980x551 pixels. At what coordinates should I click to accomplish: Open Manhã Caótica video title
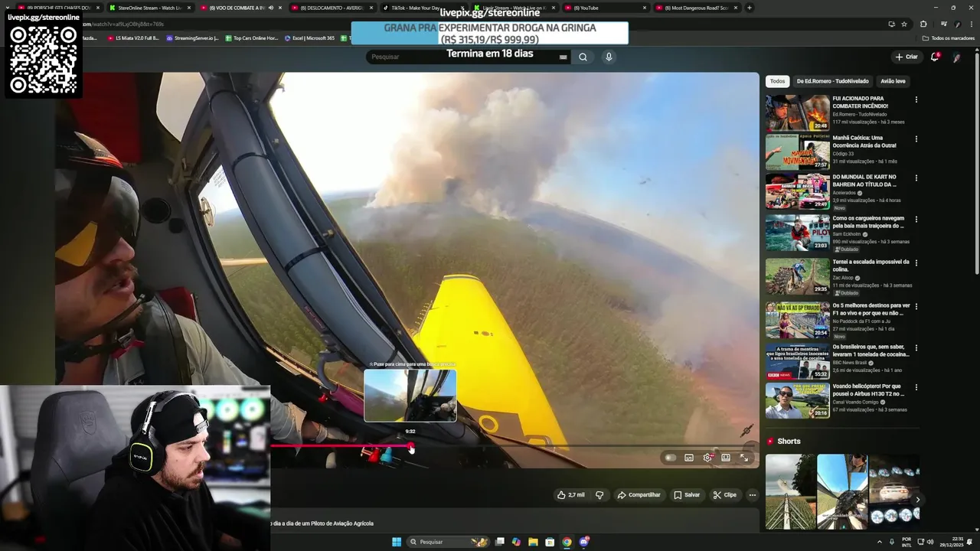pyautogui.click(x=864, y=142)
